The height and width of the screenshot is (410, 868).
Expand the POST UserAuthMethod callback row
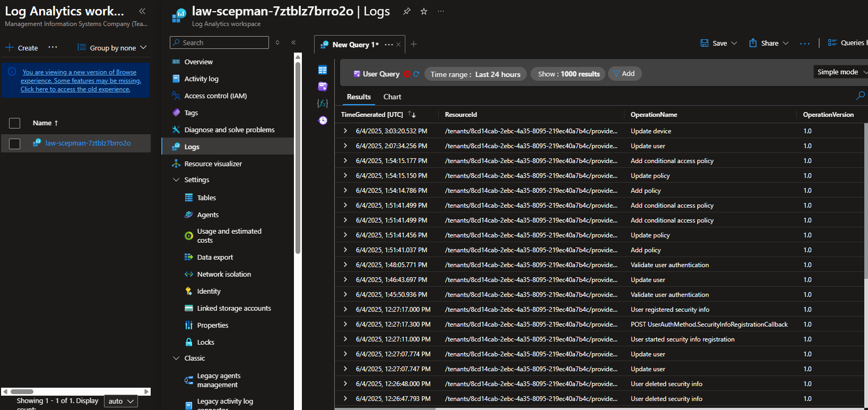(345, 324)
